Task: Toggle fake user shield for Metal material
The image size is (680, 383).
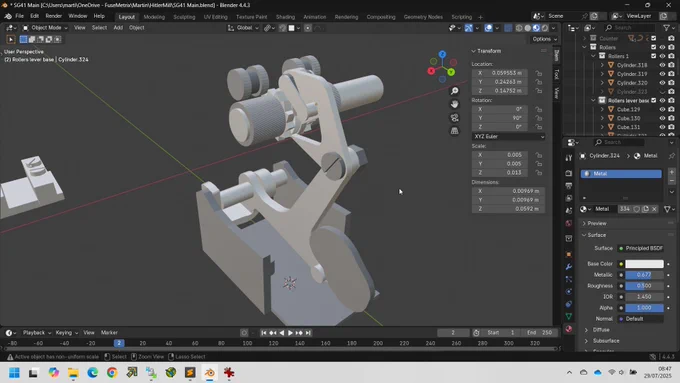Action: 636,209
